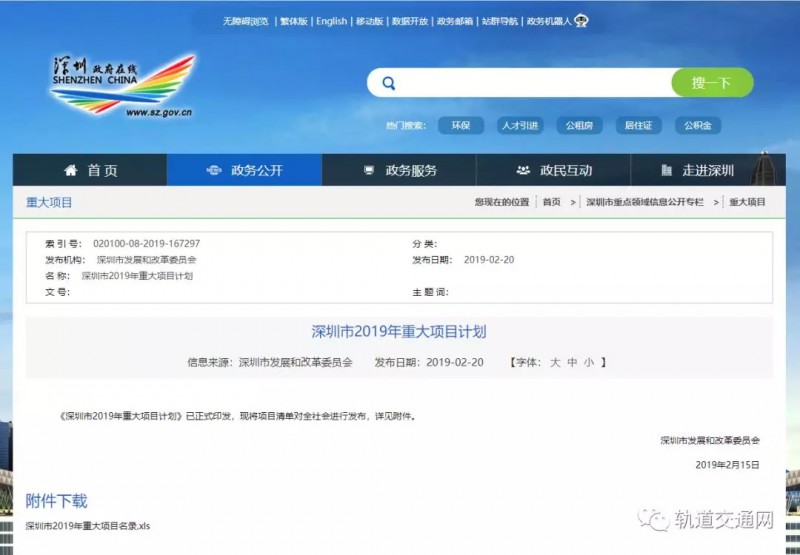
Task: Switch the site to English
Action: click(x=332, y=21)
